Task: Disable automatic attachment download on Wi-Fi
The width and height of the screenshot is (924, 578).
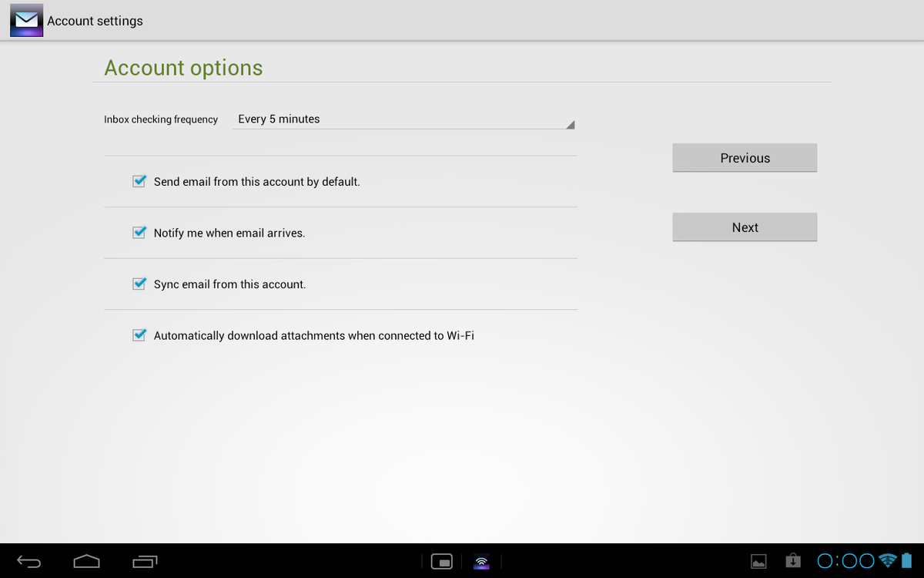Action: (139, 336)
